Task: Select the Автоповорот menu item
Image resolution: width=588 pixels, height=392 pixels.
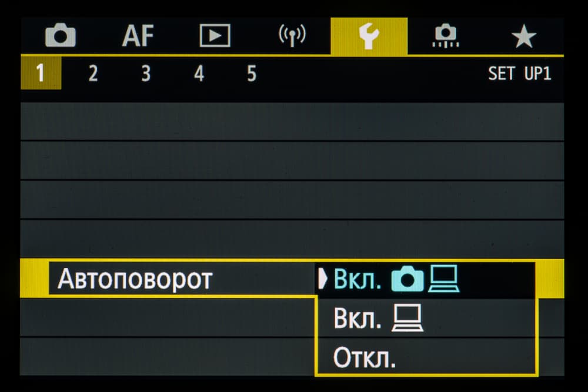Action: coord(135,279)
